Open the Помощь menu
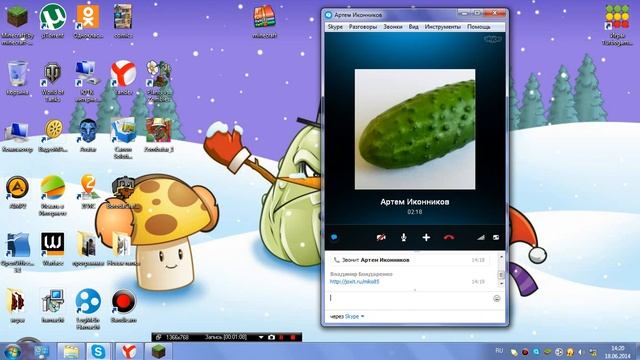 coord(478,27)
